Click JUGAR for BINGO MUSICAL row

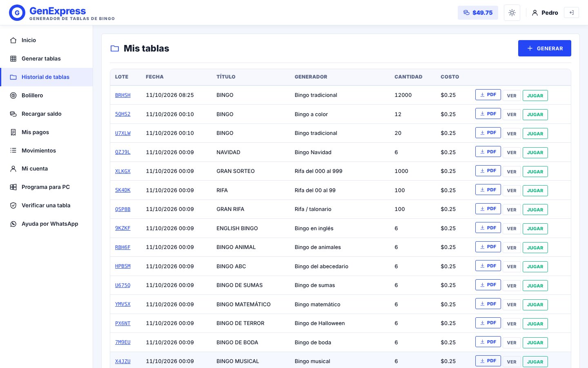point(535,362)
